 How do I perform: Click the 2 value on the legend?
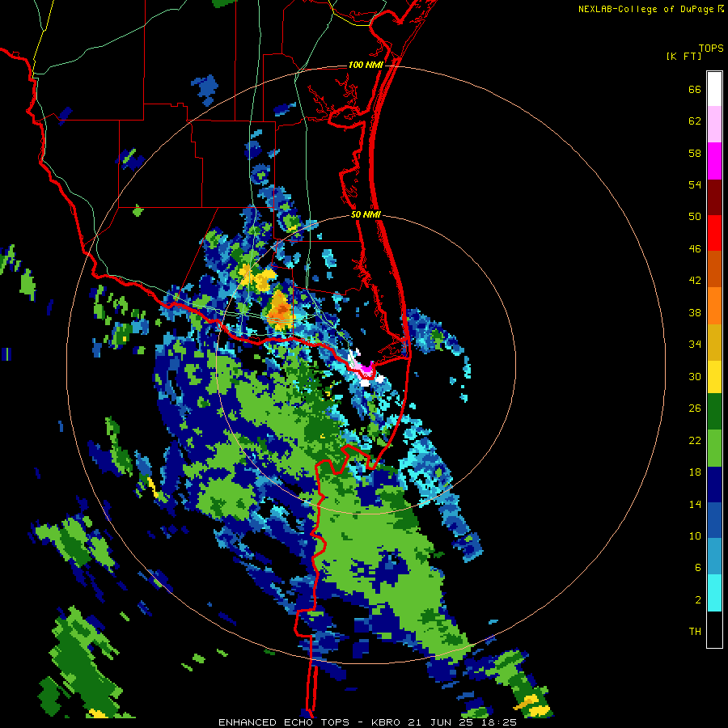[698, 600]
